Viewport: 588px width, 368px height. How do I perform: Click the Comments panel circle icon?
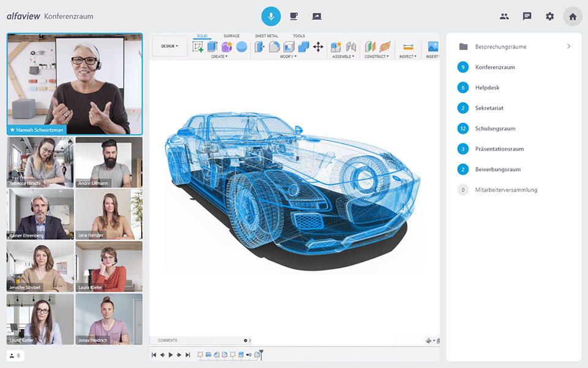pyautogui.click(x=246, y=340)
